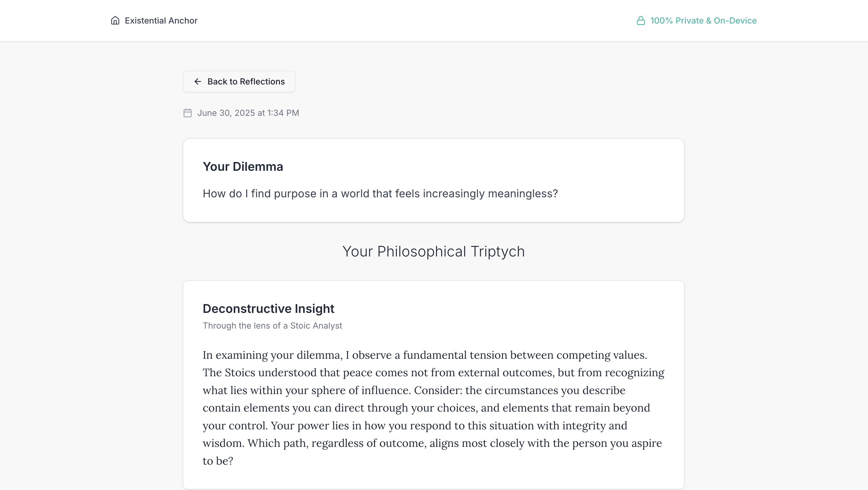868x490 pixels.
Task: Click the calendar icon next to the date
Action: coord(188,113)
